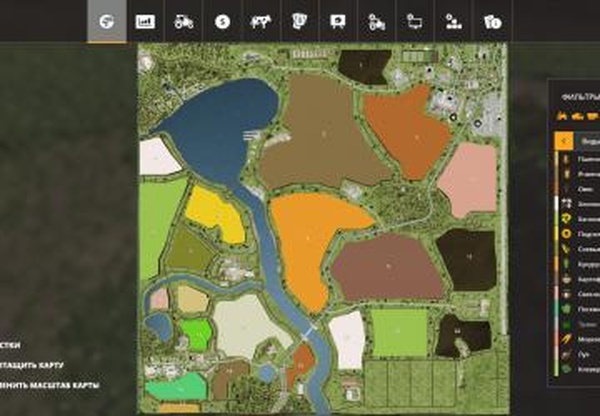Click the Виды filter type selector
This screenshot has height=416, width=600.
[588, 141]
